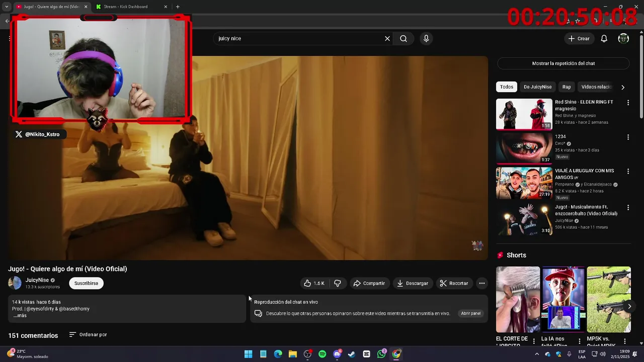644x362 pixels.
Task: Open options for VIAJÉ A URUGUAY video
Action: click(x=628, y=171)
